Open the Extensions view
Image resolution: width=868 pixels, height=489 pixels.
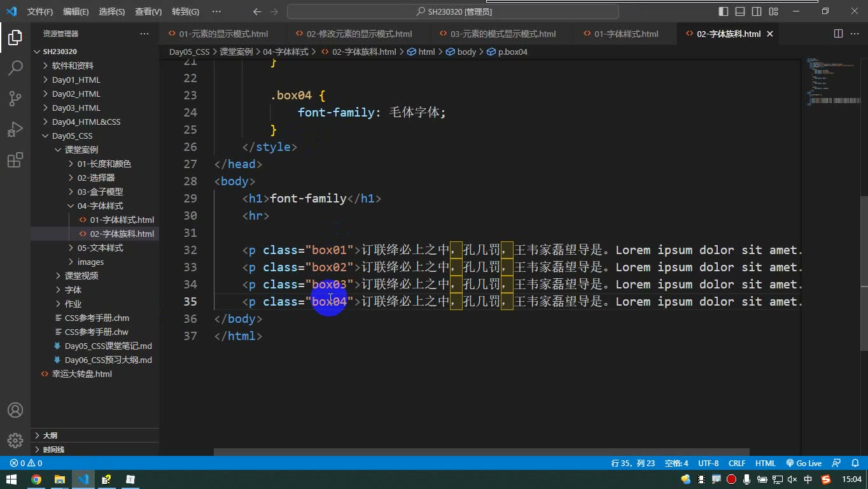click(15, 159)
